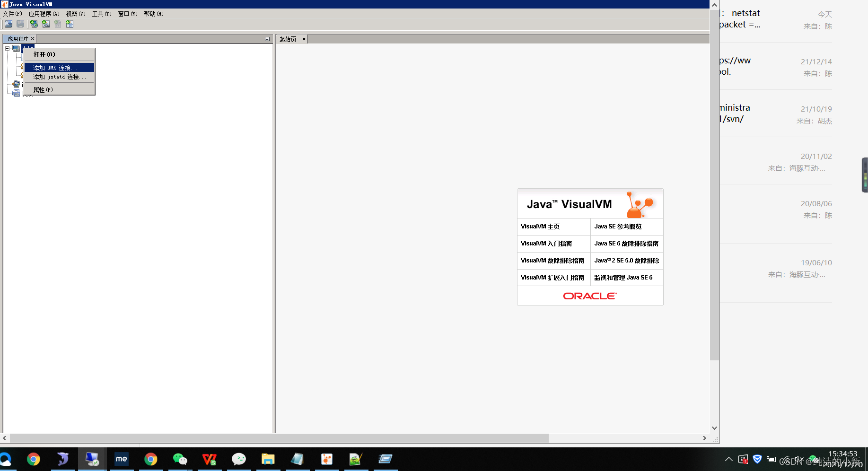Open the note dated 21/10/19 in right window

point(776,113)
